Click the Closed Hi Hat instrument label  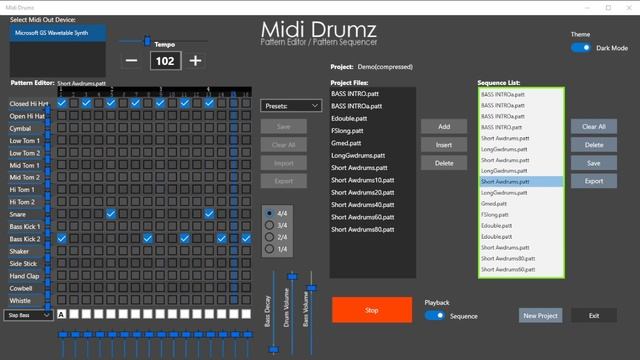click(29, 104)
